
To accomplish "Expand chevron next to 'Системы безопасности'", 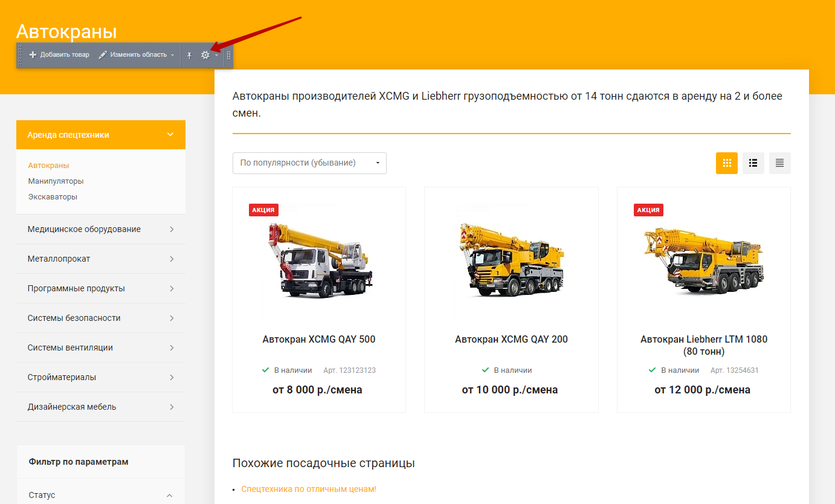I will point(172,318).
